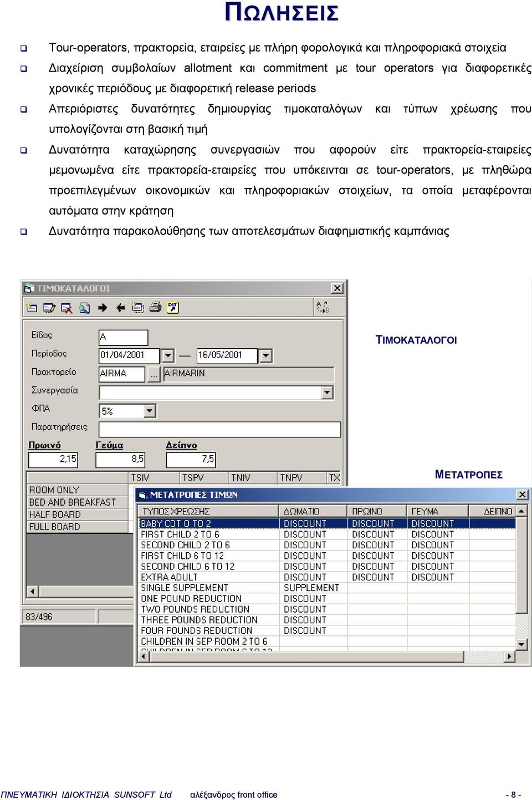
Task: Select the SECOND CHILD 6 TO 12 row
Action: (x=327, y=567)
